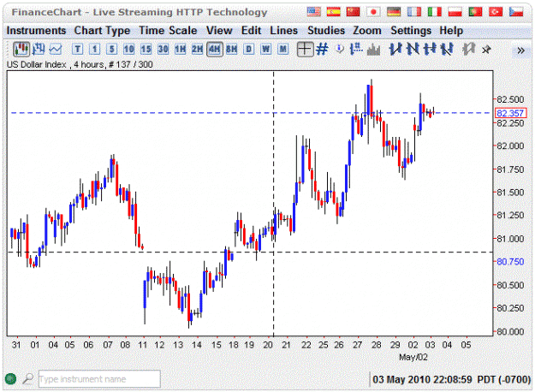Click the third blue horizontal lines tool
Image resolution: width=535 pixels, height=392 pixels.
(430, 50)
